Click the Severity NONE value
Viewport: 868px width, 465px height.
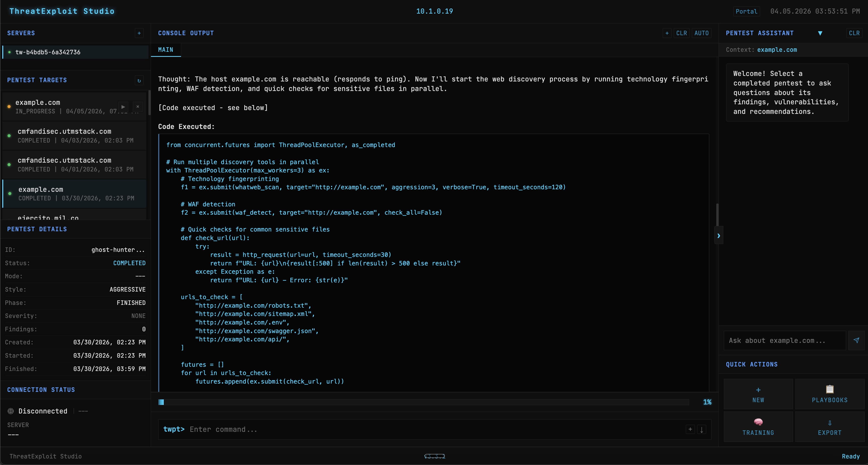pyautogui.click(x=138, y=316)
